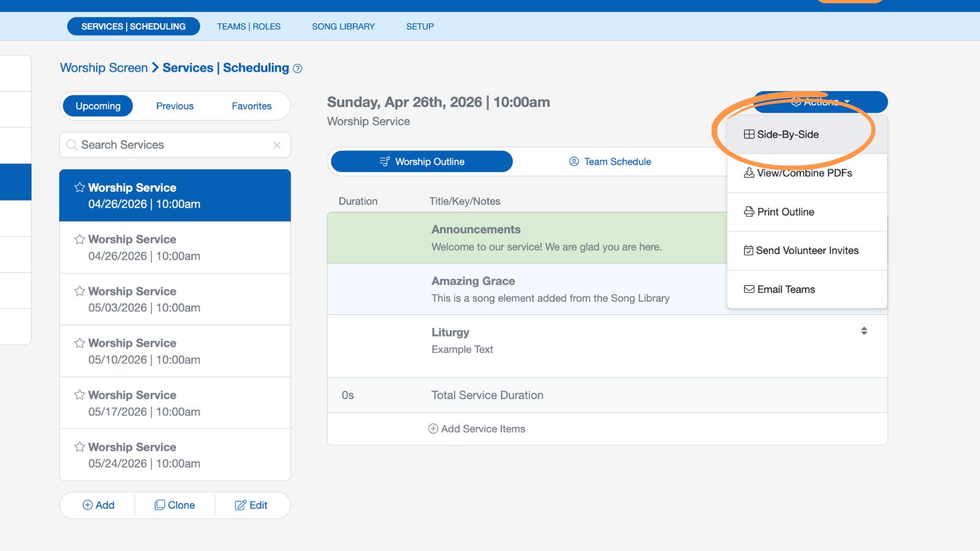980x551 pixels.
Task: Favorite the first 04/26 Worship Service star
Action: click(x=78, y=187)
